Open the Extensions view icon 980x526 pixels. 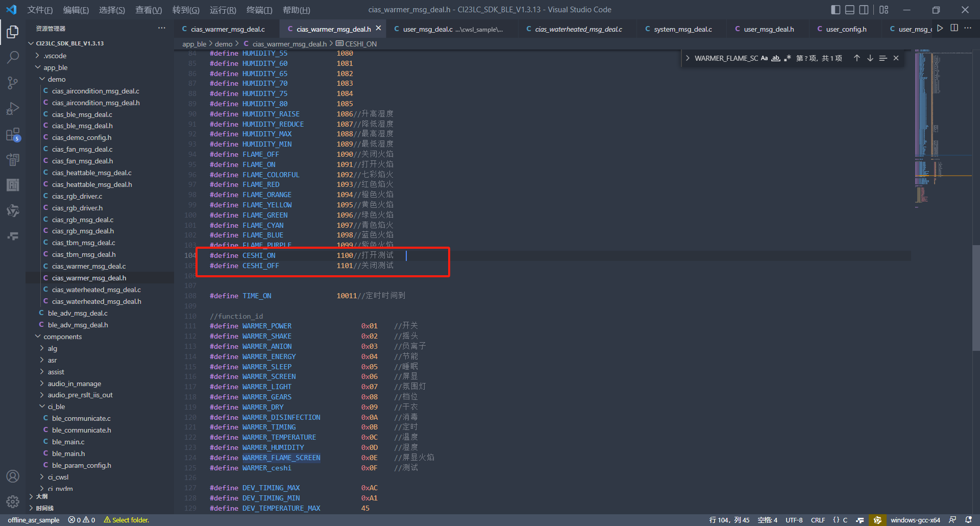13,135
